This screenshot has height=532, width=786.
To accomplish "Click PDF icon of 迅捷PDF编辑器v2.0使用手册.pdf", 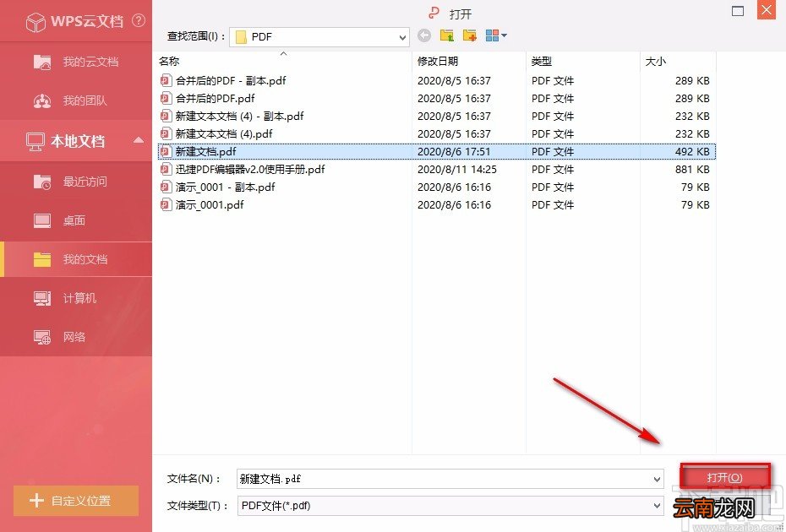I will pyautogui.click(x=166, y=169).
